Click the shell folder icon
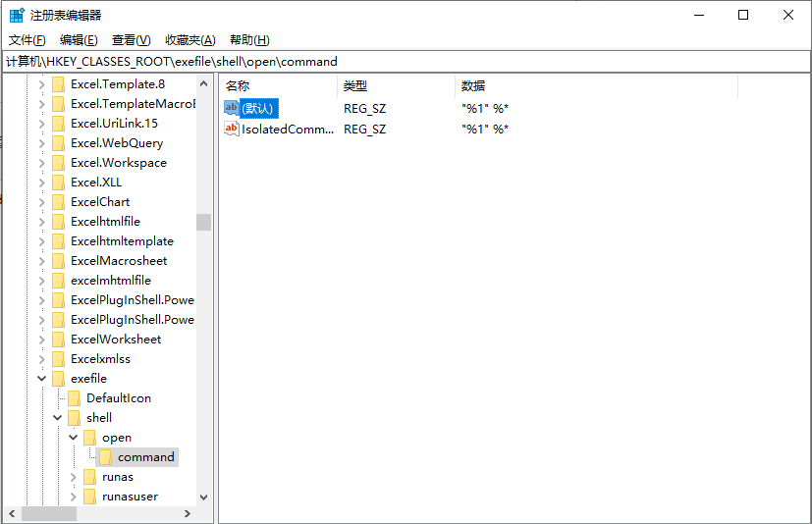 pos(74,418)
